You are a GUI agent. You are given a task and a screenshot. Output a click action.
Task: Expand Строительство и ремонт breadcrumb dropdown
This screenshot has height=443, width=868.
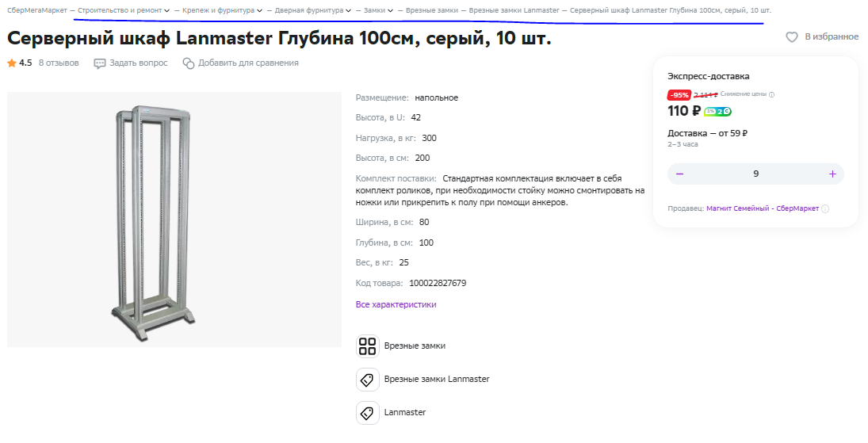166,10
